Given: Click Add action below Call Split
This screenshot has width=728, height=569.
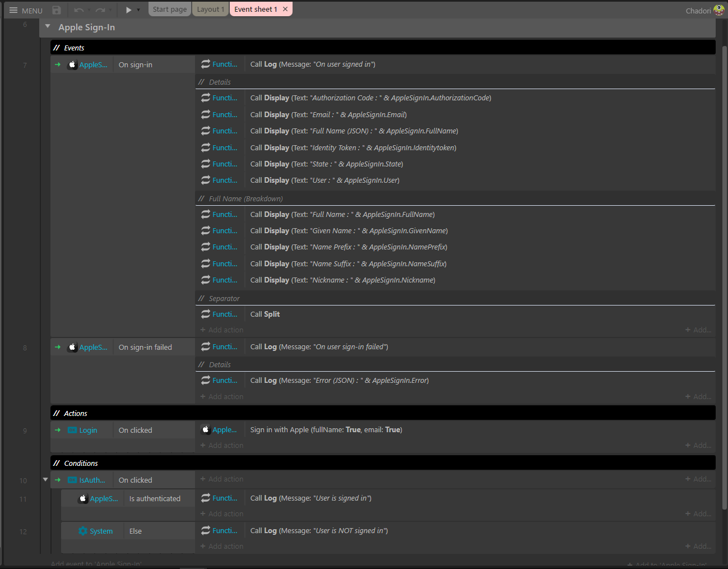Looking at the screenshot, I should coord(221,330).
